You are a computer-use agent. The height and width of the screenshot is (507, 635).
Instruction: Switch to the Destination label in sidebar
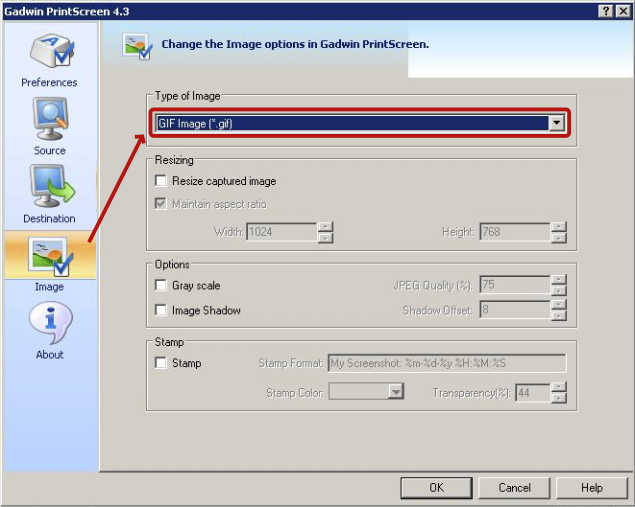point(49,219)
